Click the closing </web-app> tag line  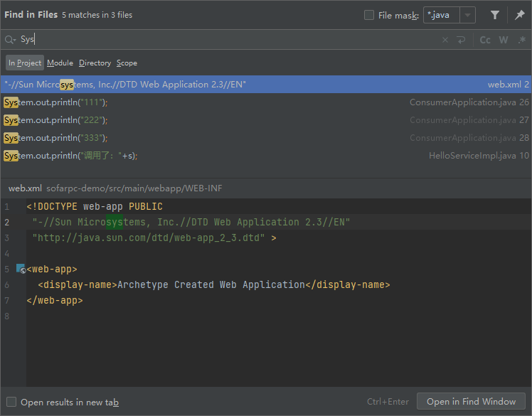(x=55, y=300)
